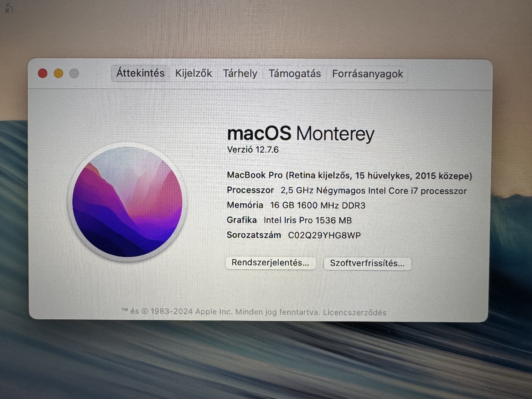This screenshot has width=532, height=399.
Task: Click the Processzor 2,5 GHz Intel Core i7 line
Action: [x=347, y=190]
